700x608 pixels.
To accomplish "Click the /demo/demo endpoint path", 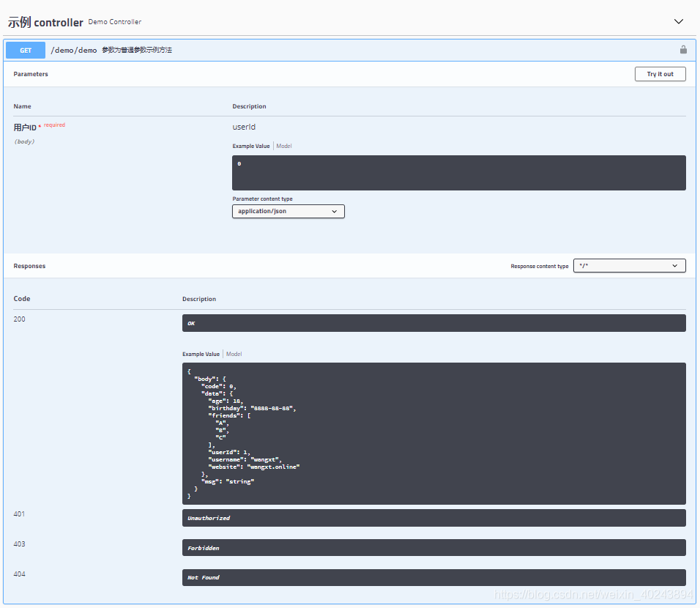I will pyautogui.click(x=74, y=50).
